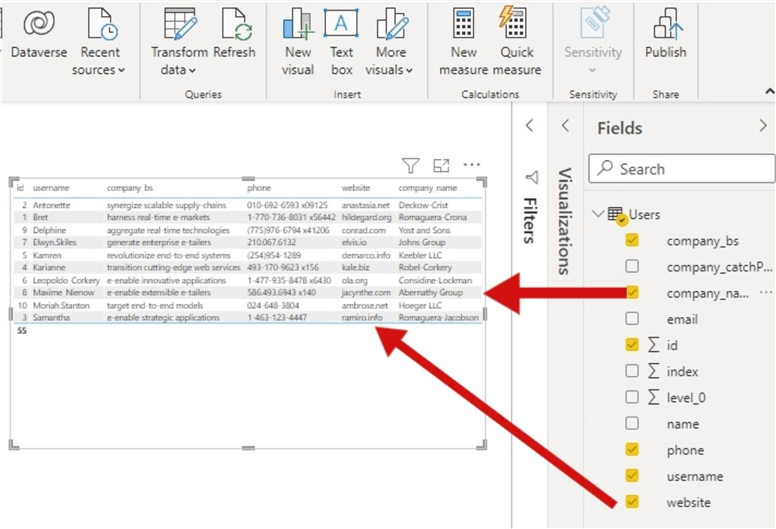Viewport: 776px width, 529px height.
Task: Select the Antonette username cell
Action: (51, 205)
